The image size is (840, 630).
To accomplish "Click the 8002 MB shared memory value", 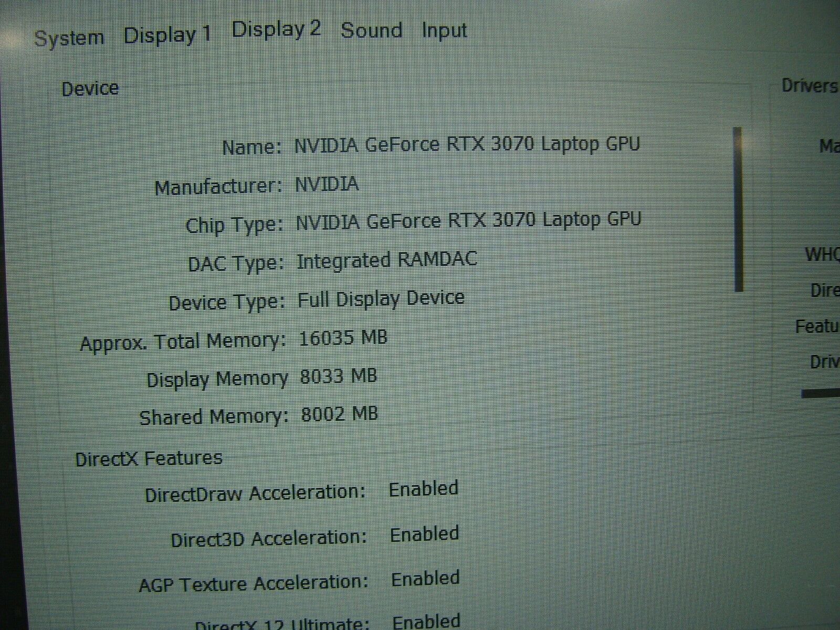I will point(339,415).
